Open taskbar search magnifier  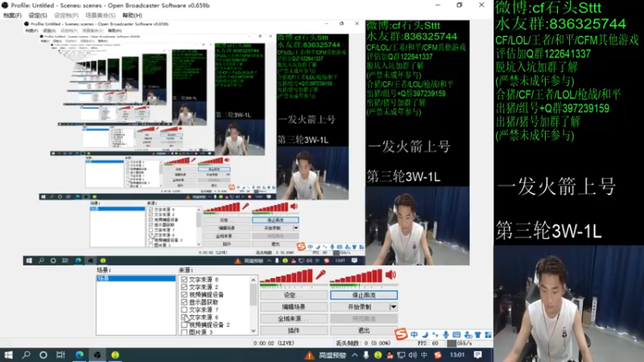[26, 355]
